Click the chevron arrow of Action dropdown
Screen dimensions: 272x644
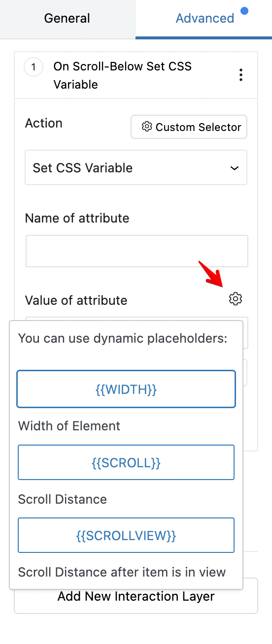tap(235, 168)
